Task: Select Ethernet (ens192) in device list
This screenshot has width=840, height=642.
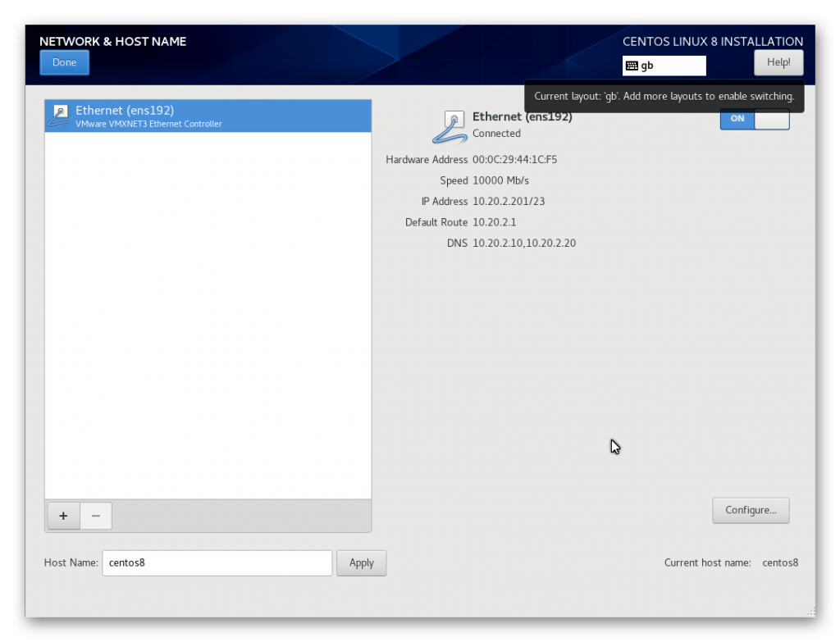Action: coord(208,116)
